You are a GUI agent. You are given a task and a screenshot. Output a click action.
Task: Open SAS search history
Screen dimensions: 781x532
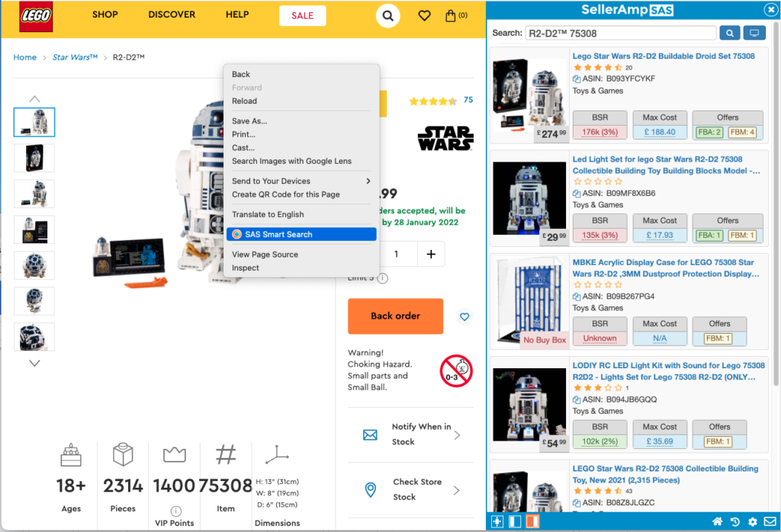735,521
